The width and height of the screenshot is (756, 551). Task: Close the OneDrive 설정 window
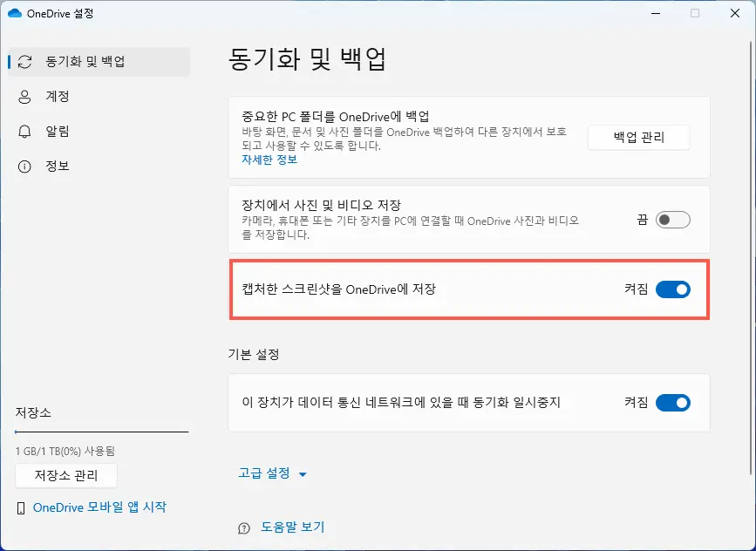point(735,13)
